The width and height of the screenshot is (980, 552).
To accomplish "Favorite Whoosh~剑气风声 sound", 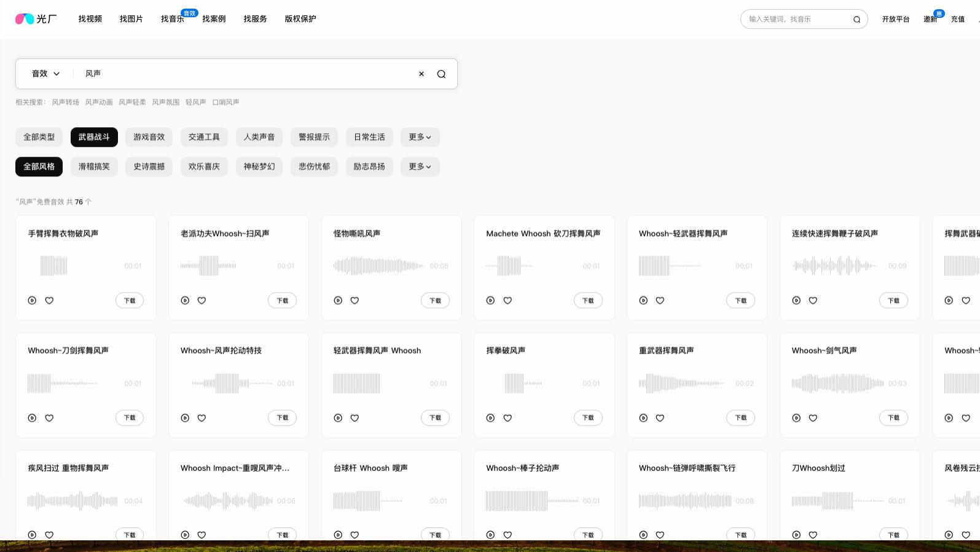I will click(x=813, y=418).
